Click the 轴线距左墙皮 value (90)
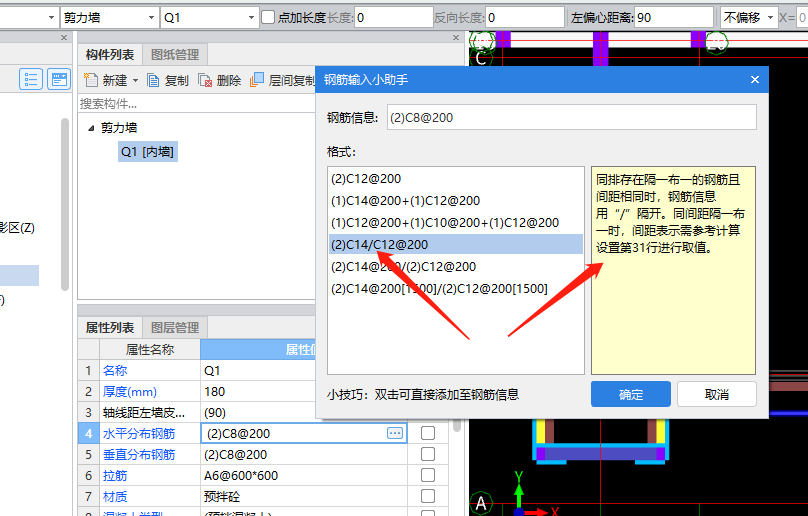 pos(215,412)
